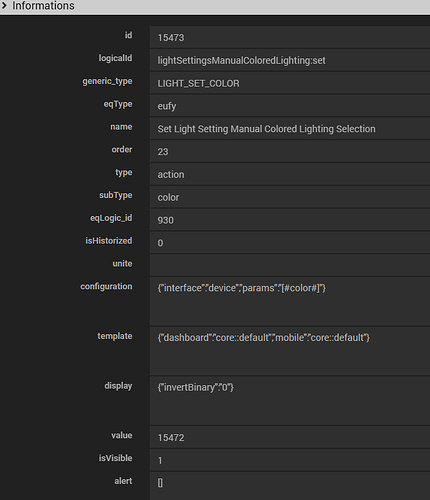Click the value label
The image size is (430, 500).
[122, 435]
